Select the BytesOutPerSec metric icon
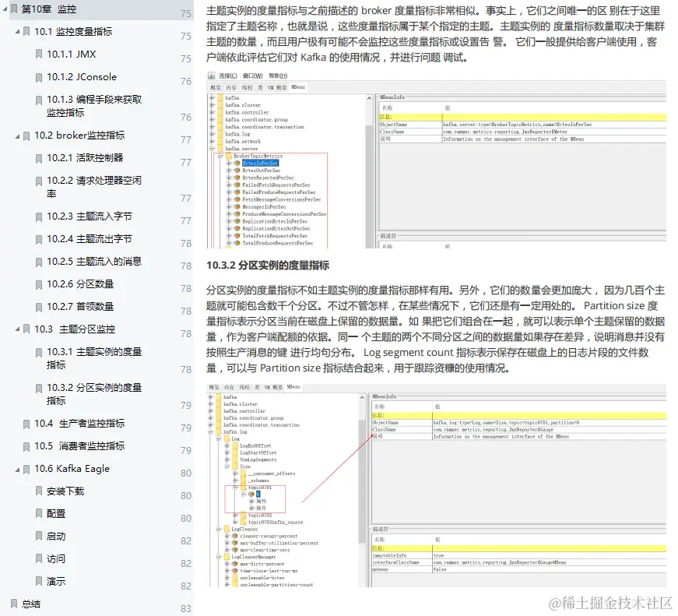The height and width of the screenshot is (616, 678). [x=237, y=171]
